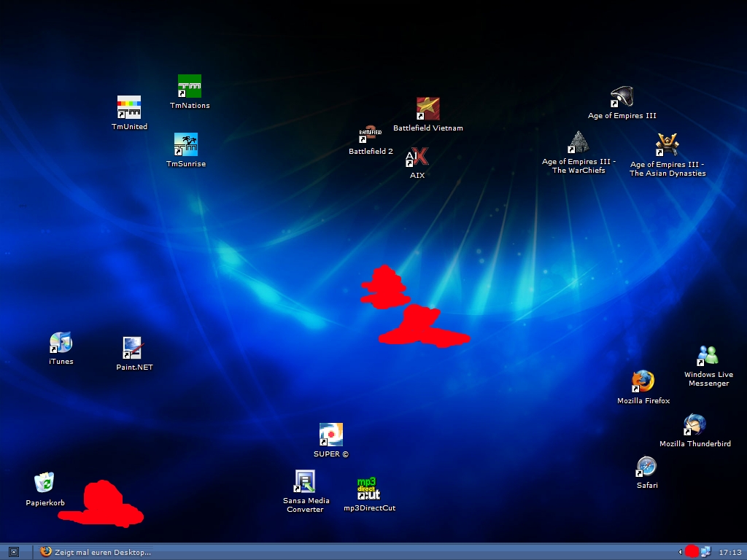Click Age of Empires III The WarChiefs icon
This screenshot has height=560, width=747.
coord(578,142)
